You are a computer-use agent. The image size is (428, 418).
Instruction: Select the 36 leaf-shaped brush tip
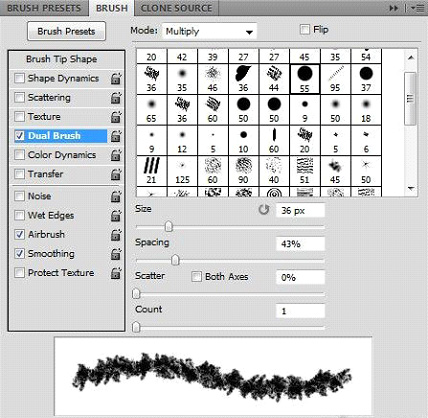pos(243,79)
